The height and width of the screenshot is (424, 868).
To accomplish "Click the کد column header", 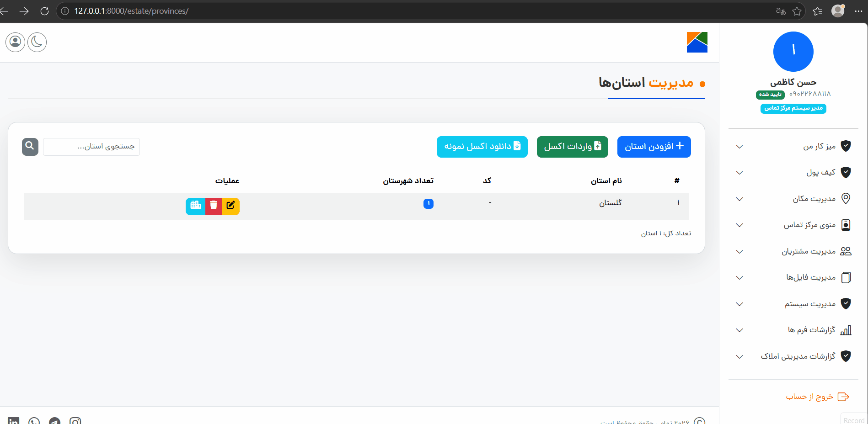I will click(487, 181).
